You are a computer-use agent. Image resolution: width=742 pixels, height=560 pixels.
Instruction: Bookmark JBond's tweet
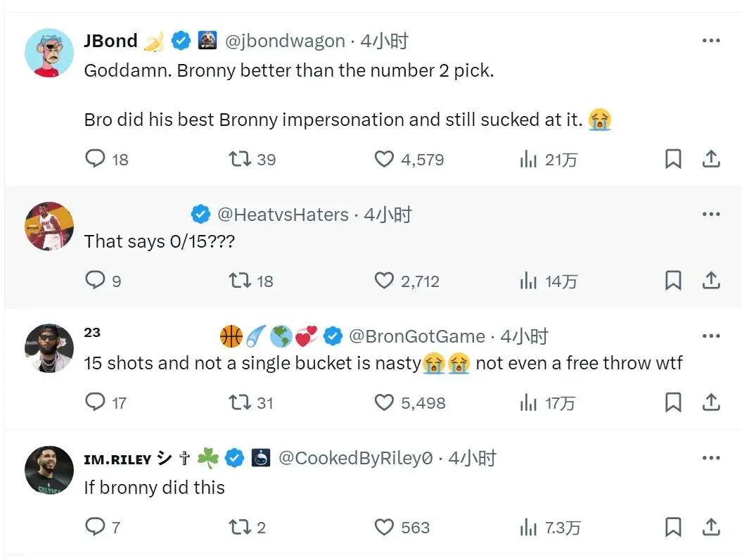tap(673, 160)
